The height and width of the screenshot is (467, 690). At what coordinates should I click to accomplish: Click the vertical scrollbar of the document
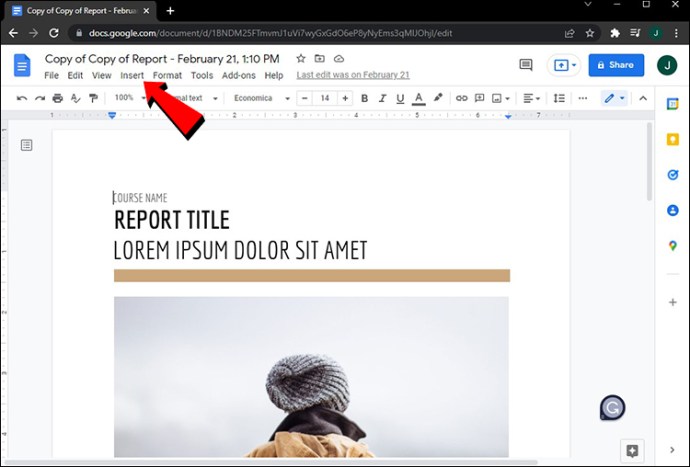[650, 162]
